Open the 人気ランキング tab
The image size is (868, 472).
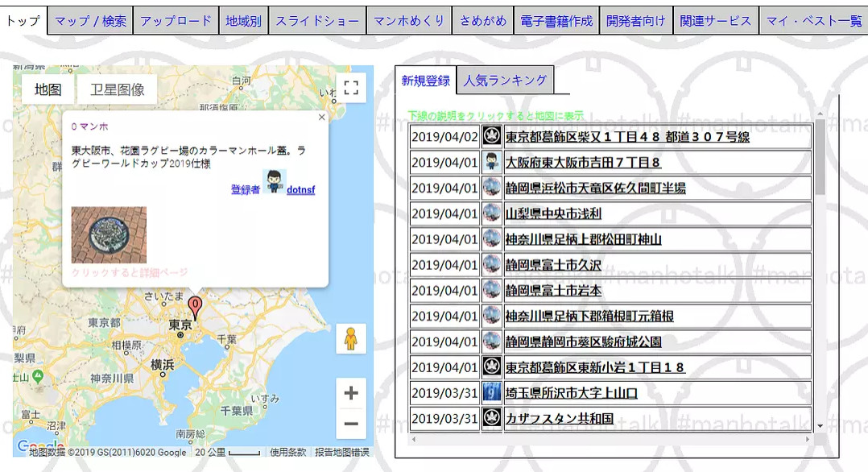click(505, 81)
